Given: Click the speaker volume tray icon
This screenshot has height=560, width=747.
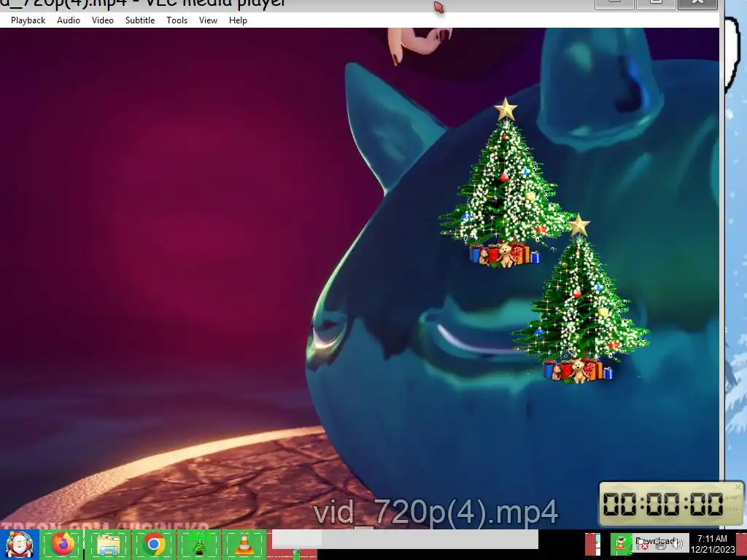Looking at the screenshot, I should pyautogui.click(x=676, y=544).
